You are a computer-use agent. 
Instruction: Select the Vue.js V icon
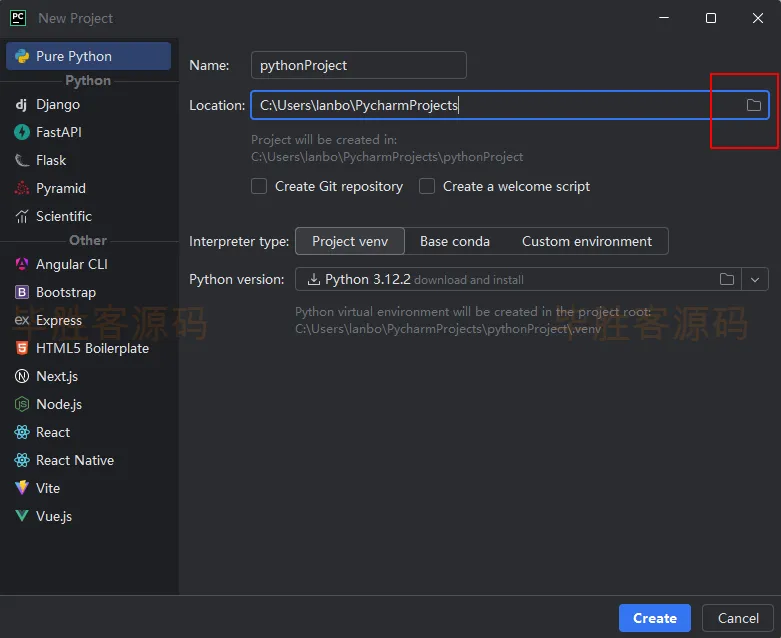(21, 516)
